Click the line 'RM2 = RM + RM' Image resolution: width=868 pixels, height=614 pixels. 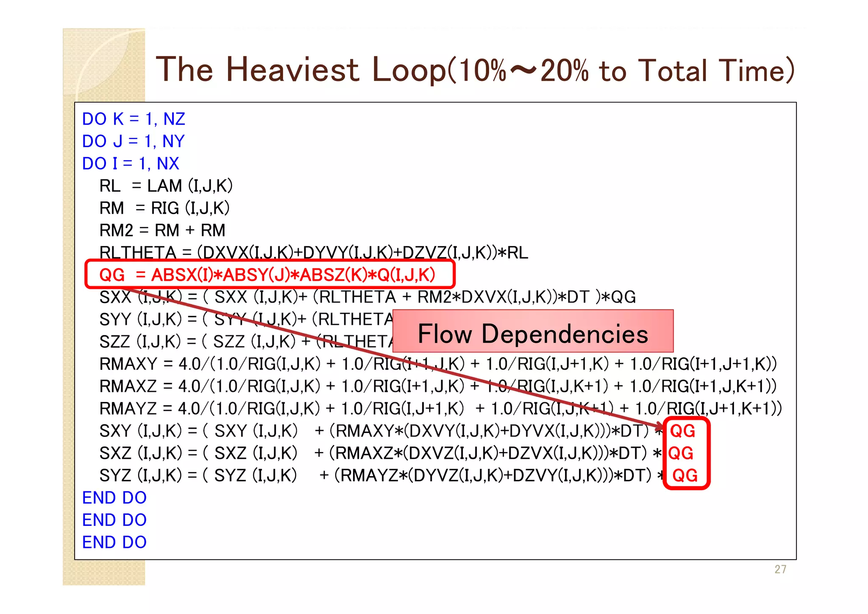coord(162,230)
